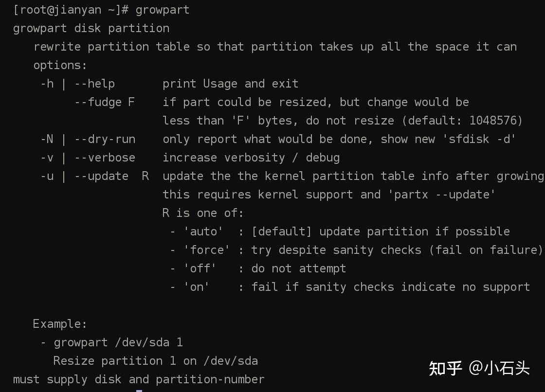Click the 'must supply disk and partition-number' error
The image size is (545, 392).
coord(139,379)
